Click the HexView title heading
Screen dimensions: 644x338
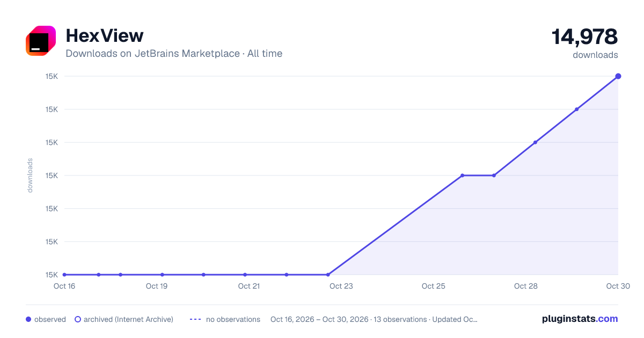pyautogui.click(x=105, y=35)
